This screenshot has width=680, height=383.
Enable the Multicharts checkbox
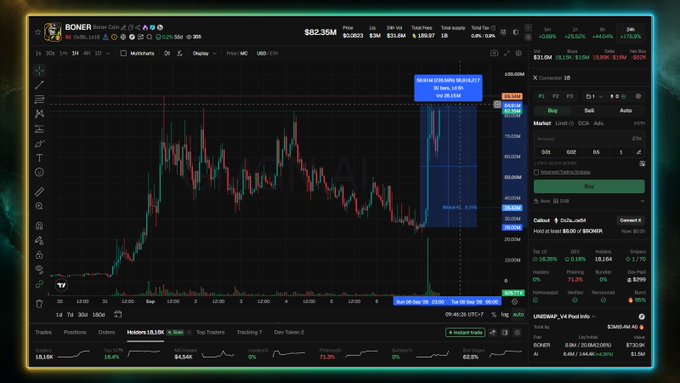[123, 53]
